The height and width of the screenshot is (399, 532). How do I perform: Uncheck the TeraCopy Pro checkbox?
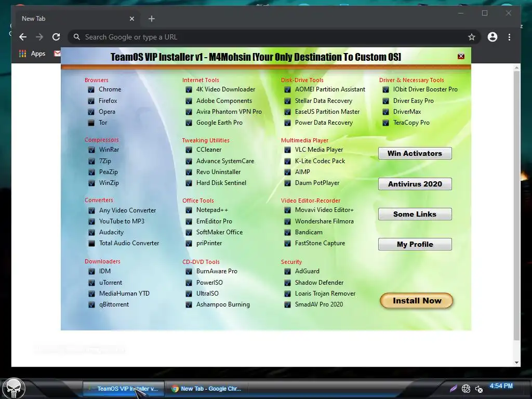(x=385, y=123)
